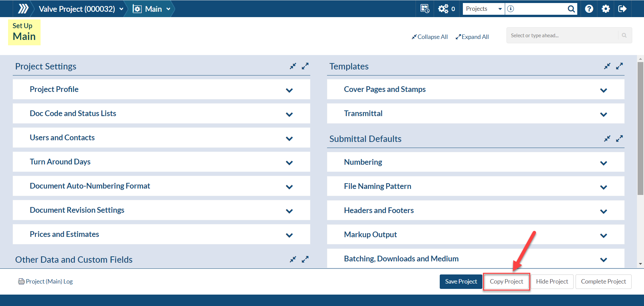The height and width of the screenshot is (306, 644).
Task: Focus the top bar search input field
Action: click(540, 9)
